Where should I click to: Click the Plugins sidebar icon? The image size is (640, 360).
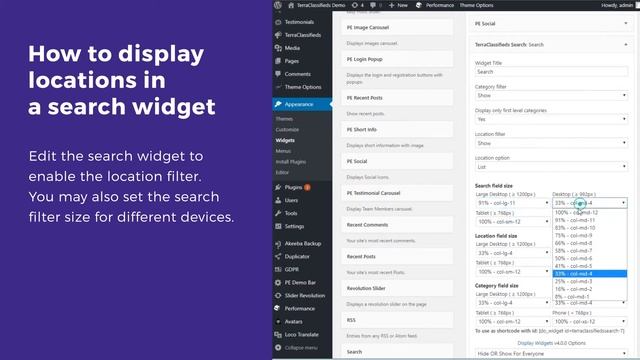pos(278,187)
